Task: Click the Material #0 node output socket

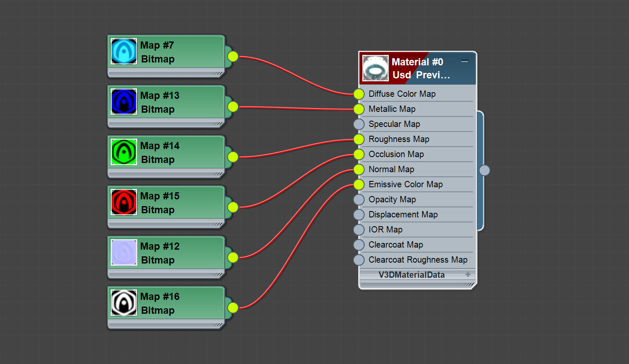Action: [484, 170]
